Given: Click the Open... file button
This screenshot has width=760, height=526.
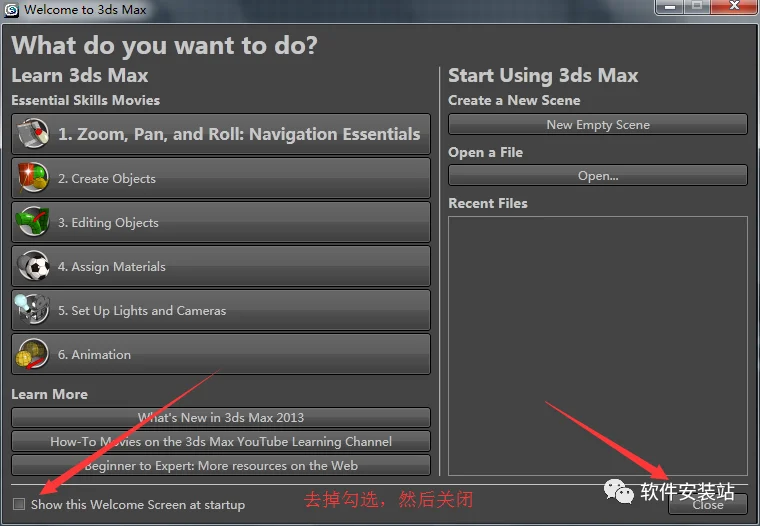Looking at the screenshot, I should pyautogui.click(x=598, y=175).
